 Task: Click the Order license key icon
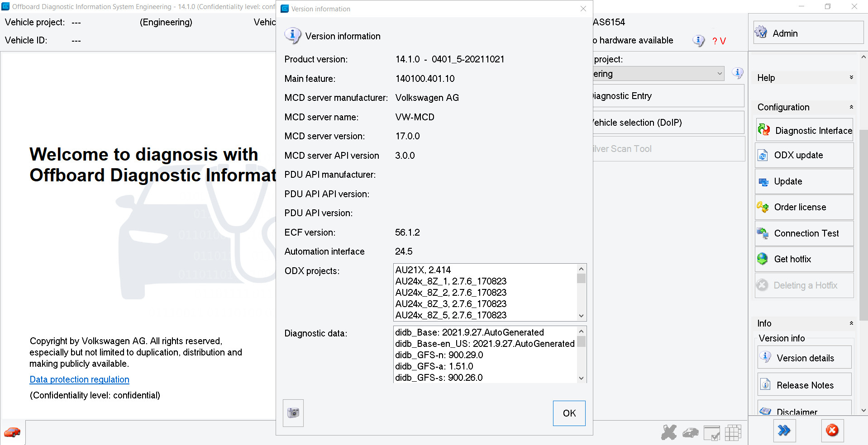[763, 207]
